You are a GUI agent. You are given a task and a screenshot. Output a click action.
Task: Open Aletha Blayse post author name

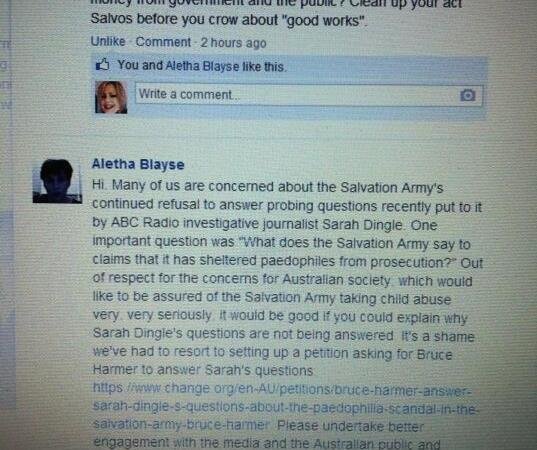[138, 164]
